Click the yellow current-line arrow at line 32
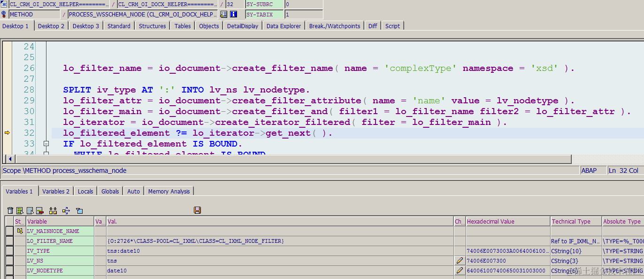Viewport: 644px width, 279px height. click(x=7, y=133)
